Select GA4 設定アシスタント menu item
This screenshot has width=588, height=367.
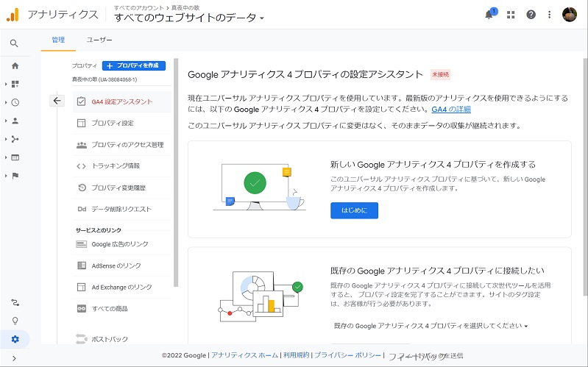coord(122,101)
